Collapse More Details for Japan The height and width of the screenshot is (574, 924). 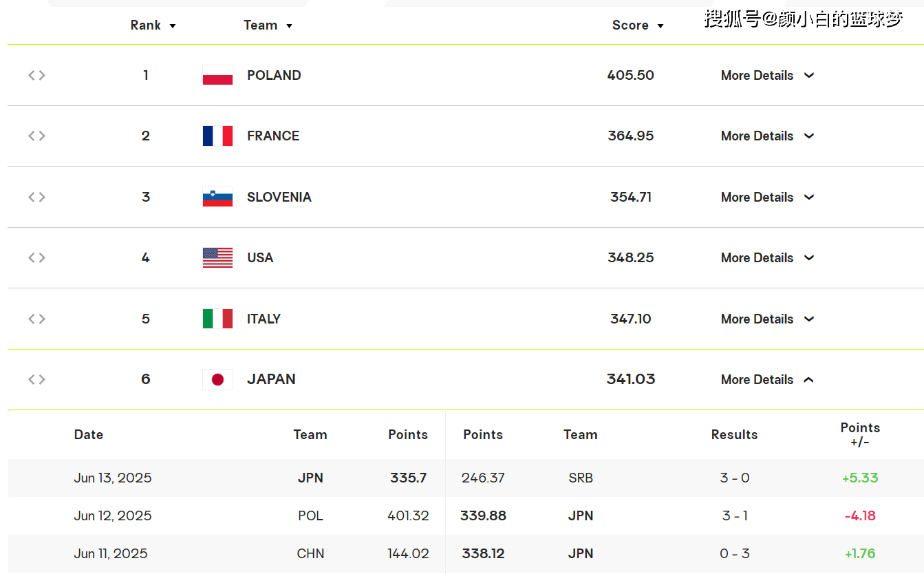767,379
